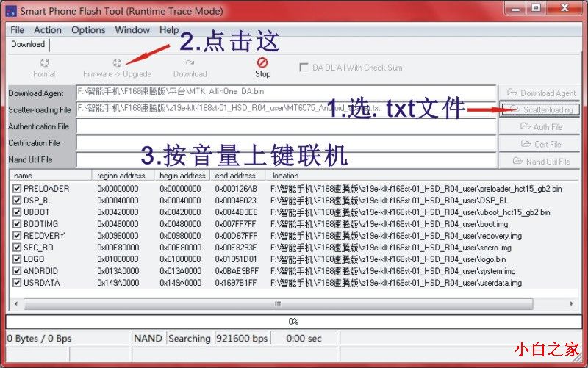Uncheck the LOGO partition checkbox
The width and height of the screenshot is (588, 368).
click(x=17, y=259)
